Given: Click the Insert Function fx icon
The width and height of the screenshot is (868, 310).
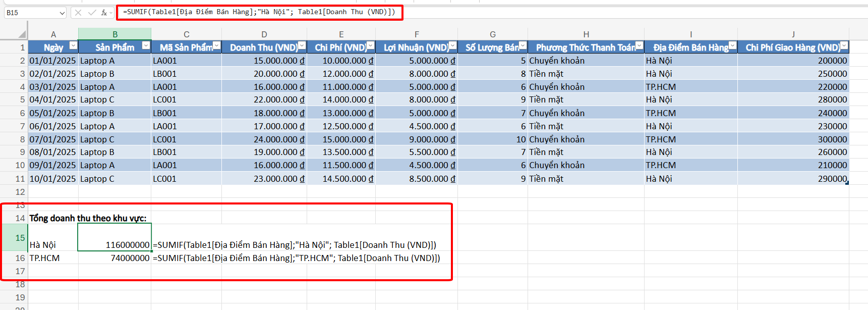Looking at the screenshot, I should pyautogui.click(x=104, y=13).
